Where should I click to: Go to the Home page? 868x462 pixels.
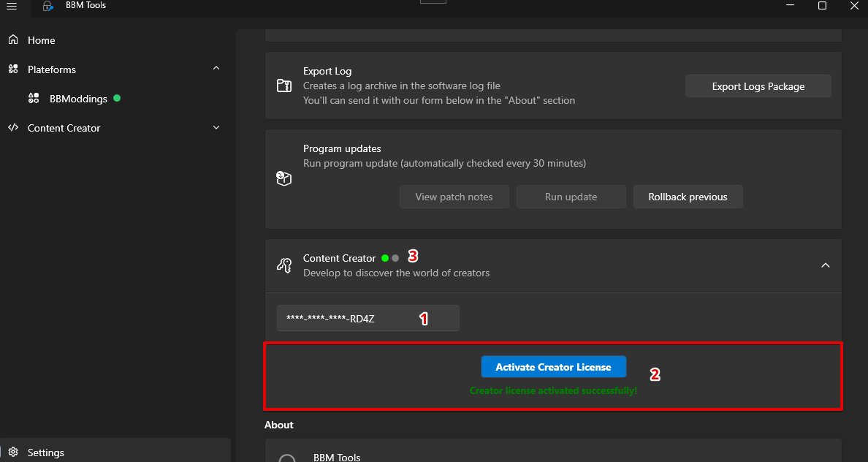pyautogui.click(x=42, y=40)
